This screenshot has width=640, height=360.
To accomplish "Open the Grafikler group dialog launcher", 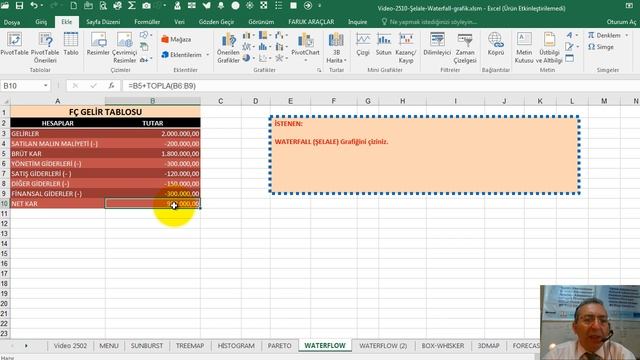I will [319, 70].
